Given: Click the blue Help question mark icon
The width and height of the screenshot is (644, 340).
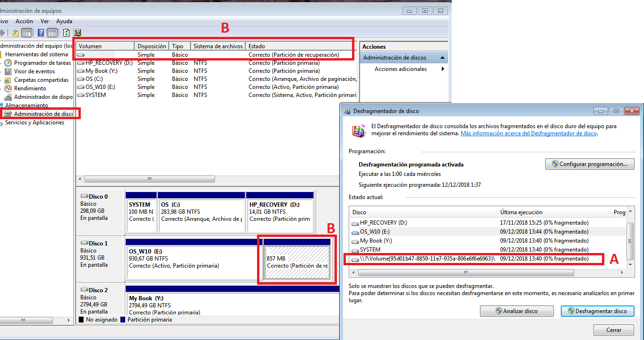Looking at the screenshot, I should [41, 33].
